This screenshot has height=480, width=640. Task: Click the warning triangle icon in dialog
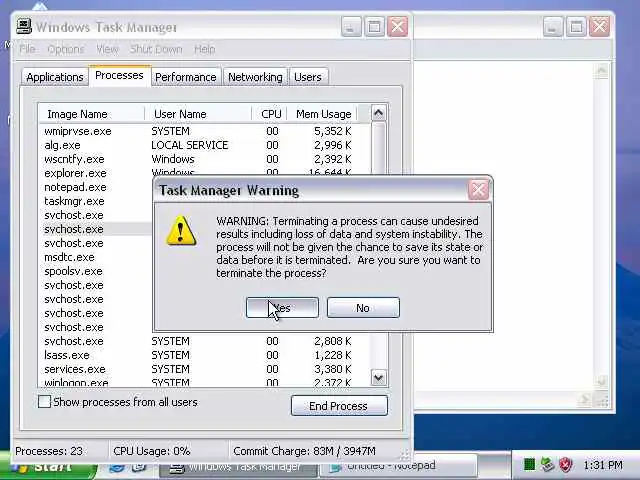click(181, 231)
